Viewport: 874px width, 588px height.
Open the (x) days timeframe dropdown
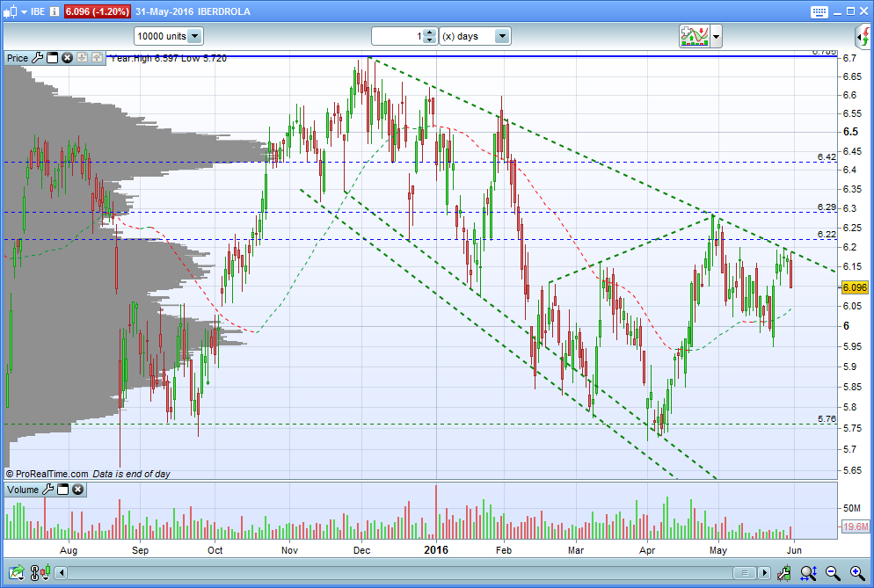click(475, 36)
